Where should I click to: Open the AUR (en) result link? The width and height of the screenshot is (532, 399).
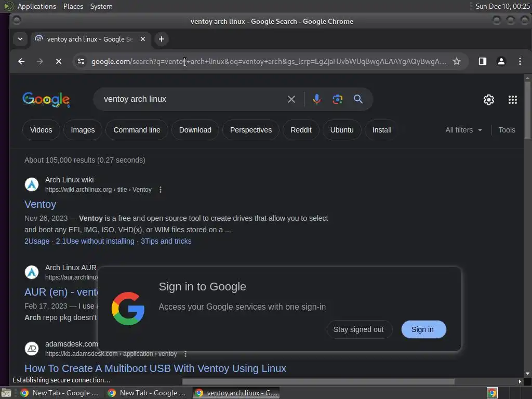point(61,292)
